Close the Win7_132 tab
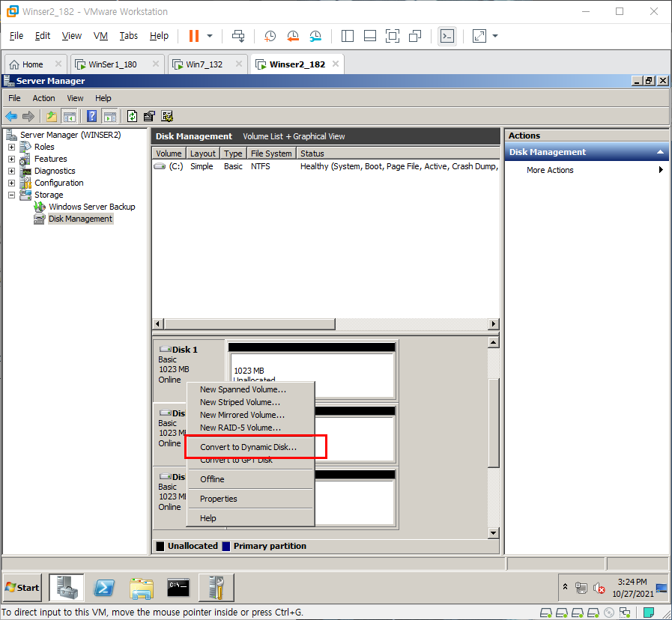The image size is (672, 620). coord(239,64)
